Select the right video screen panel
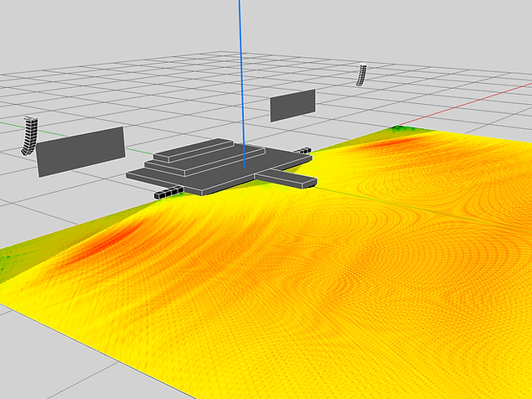The height and width of the screenshot is (399, 532). tap(292, 106)
